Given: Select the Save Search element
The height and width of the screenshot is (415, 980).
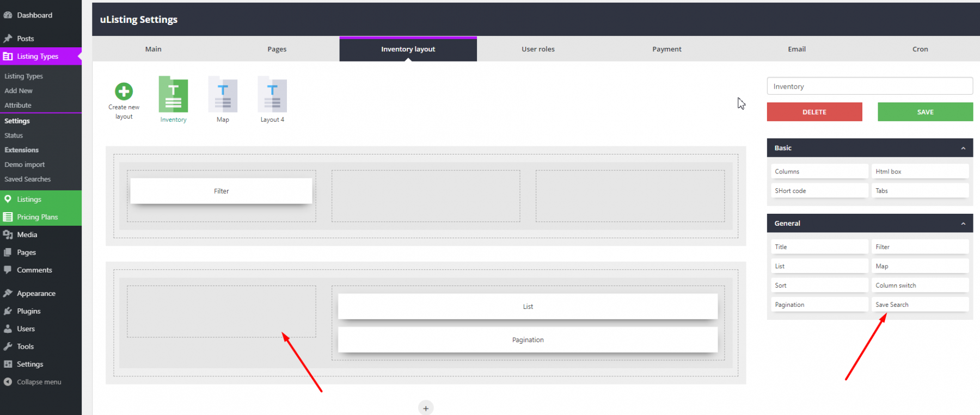Looking at the screenshot, I should (x=920, y=305).
